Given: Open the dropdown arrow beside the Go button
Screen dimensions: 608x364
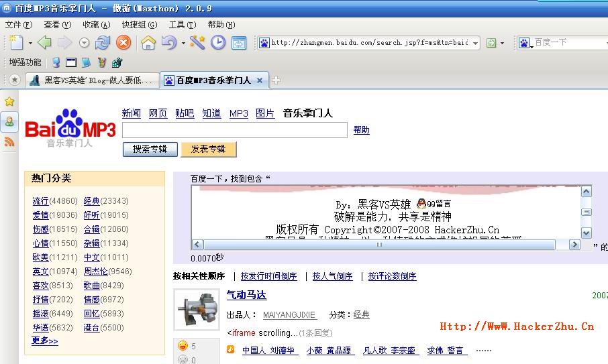Looking at the screenshot, I should coord(502,43).
